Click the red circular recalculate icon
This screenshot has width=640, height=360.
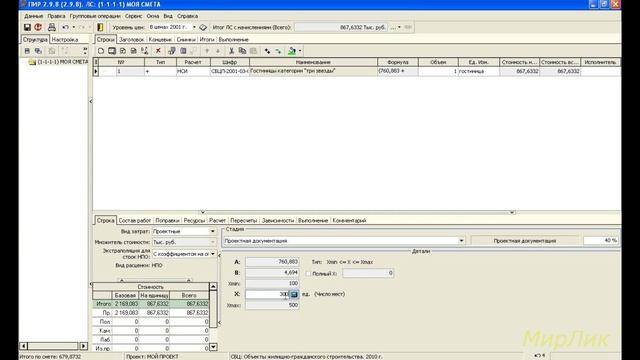coord(38,27)
